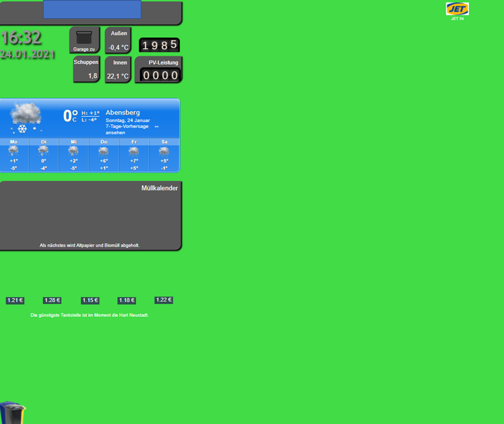The width and height of the screenshot is (504, 424).
Task: Click the garage door icon on the Garage tile
Action: [84, 37]
